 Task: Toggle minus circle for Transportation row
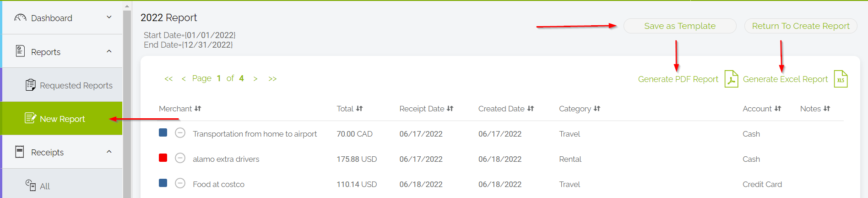180,133
